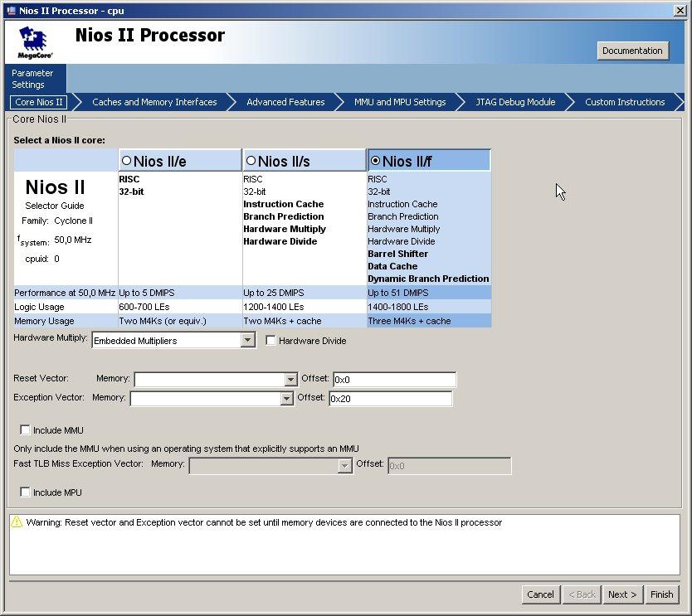The width and height of the screenshot is (692, 616).
Task: Click 'Up to 5 DMIPS' performance cell
Action: pyautogui.click(x=180, y=293)
